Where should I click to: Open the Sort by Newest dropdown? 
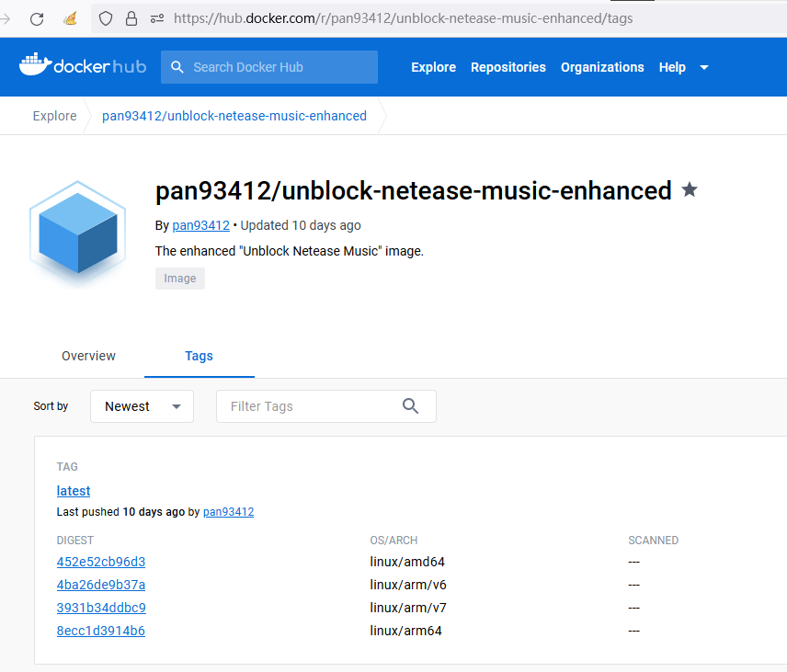[142, 405]
